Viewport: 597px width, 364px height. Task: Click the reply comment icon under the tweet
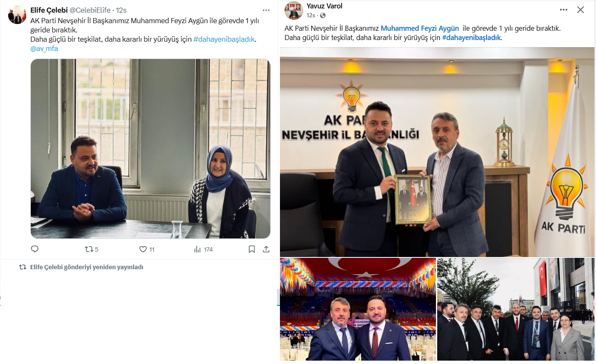click(x=35, y=249)
